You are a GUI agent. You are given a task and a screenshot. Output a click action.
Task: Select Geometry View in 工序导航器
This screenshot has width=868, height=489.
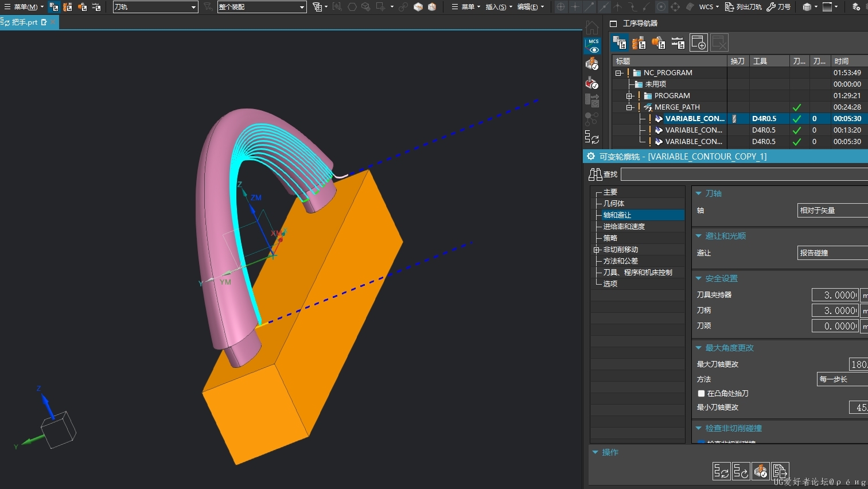tap(659, 42)
